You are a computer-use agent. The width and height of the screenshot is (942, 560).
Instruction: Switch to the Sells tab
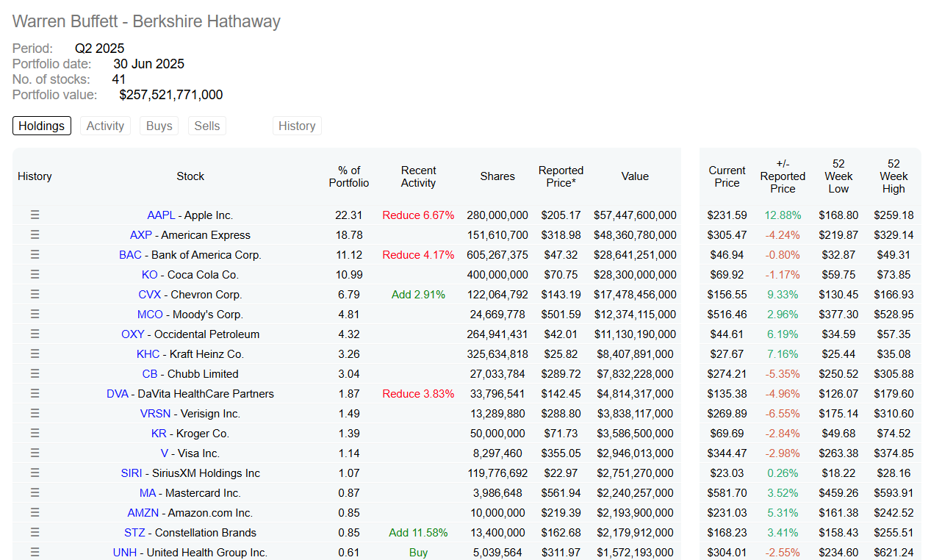click(x=207, y=126)
